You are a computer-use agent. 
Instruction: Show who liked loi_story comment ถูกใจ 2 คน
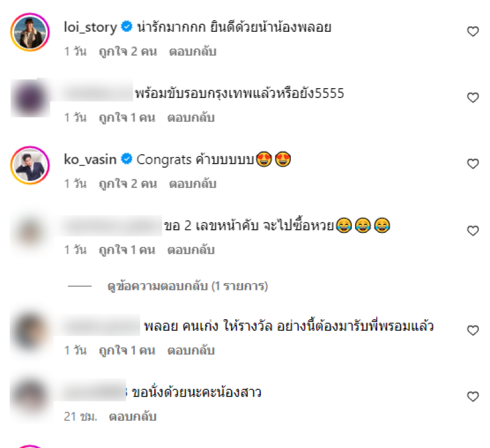click(128, 51)
